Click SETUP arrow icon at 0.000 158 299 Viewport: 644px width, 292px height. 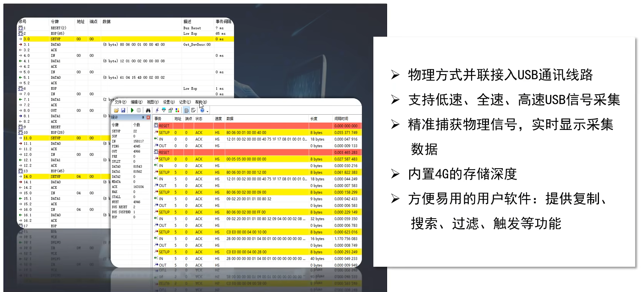[157, 192]
